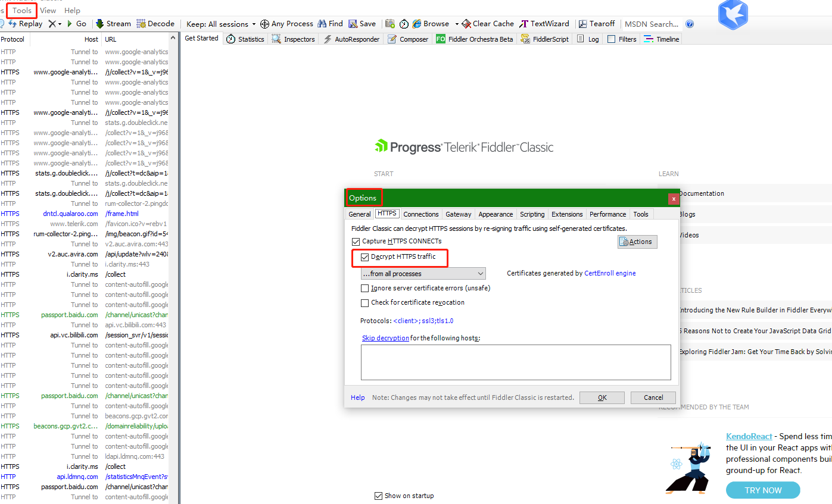Enable Ignore server certificate errors checkbox
Screen dimensions: 832x504
tap(365, 288)
